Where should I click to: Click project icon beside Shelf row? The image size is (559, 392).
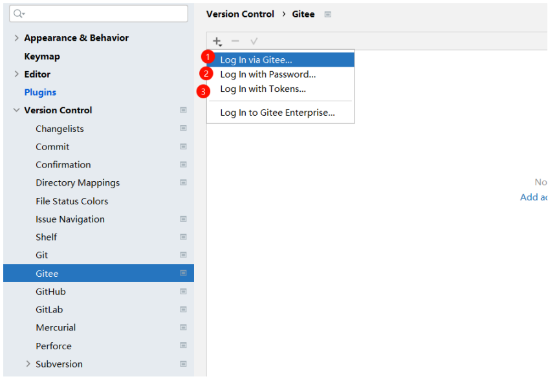[x=183, y=237]
